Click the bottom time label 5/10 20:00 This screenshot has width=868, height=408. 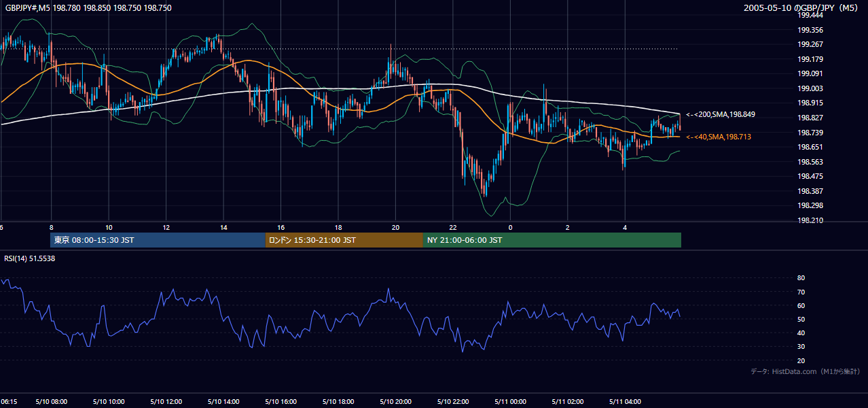coord(395,402)
